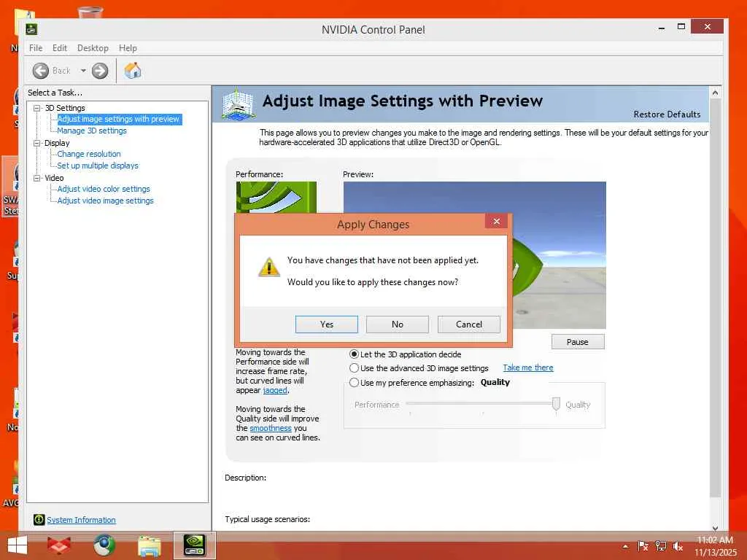Open the Help menu
This screenshot has width=747, height=560.
[x=128, y=48]
